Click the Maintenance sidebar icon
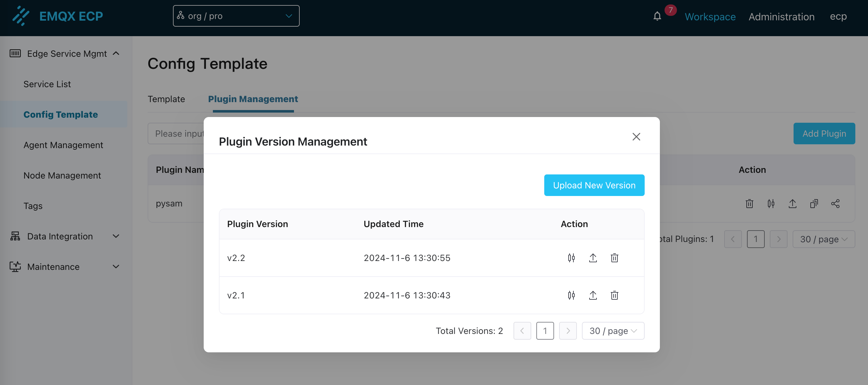This screenshot has width=868, height=385. click(15, 267)
